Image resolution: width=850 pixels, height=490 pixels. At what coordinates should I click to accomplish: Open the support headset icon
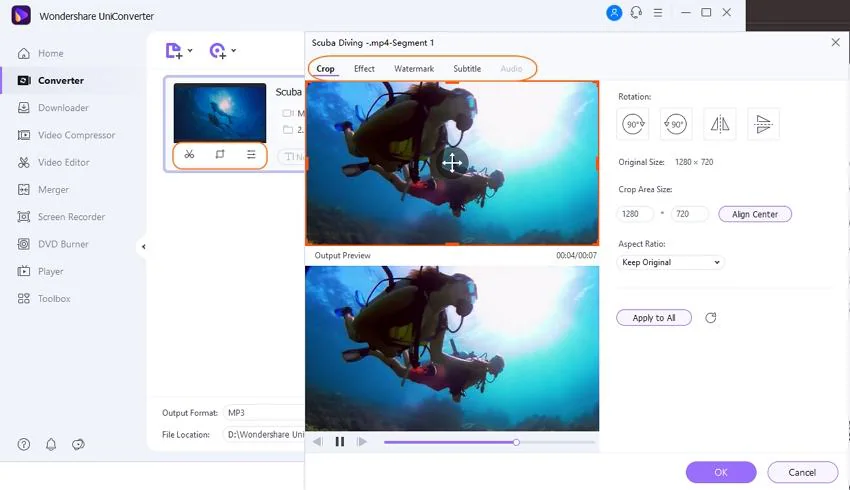tap(636, 12)
